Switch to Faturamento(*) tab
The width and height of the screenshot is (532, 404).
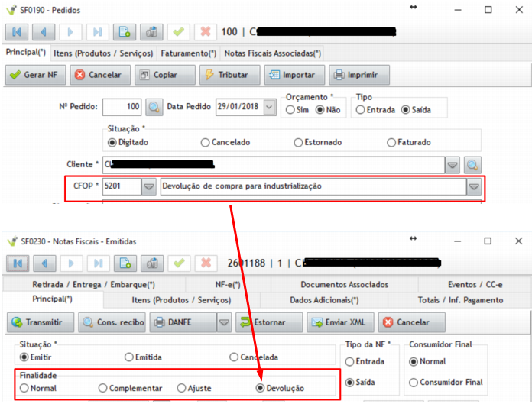188,54
